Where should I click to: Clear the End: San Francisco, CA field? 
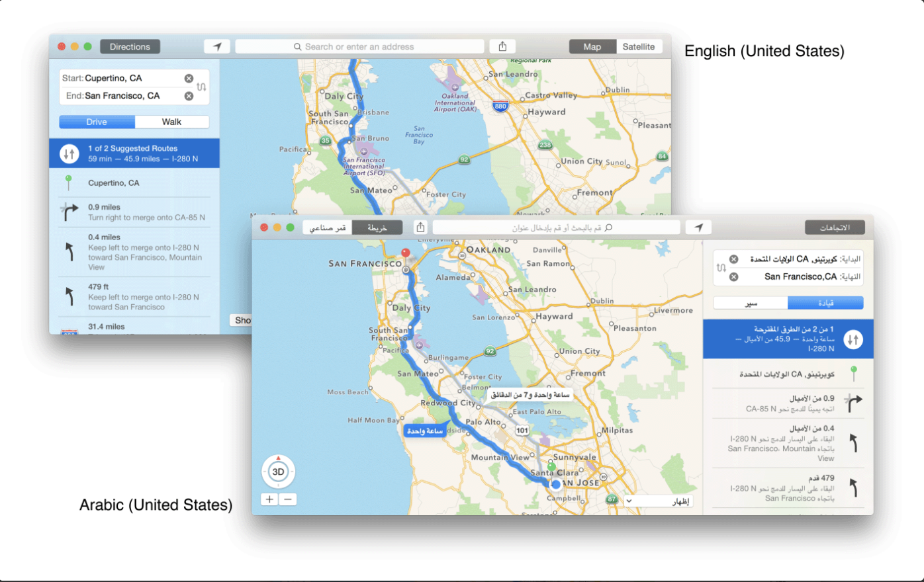pos(189,96)
